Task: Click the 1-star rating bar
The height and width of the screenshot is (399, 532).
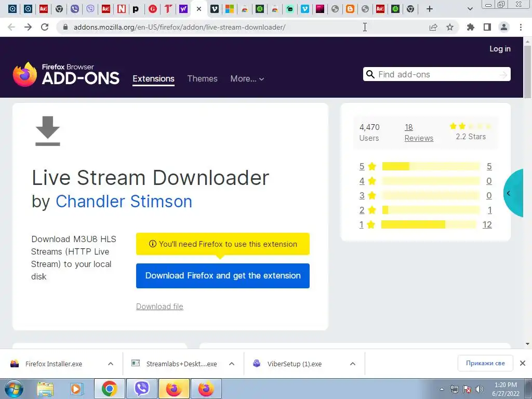Action: [x=429, y=224]
